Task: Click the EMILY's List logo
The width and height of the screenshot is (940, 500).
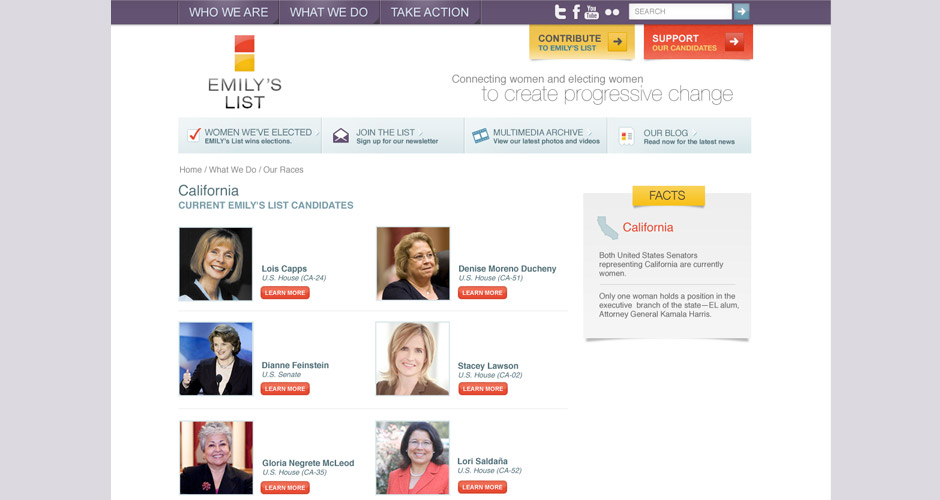Action: 245,72
